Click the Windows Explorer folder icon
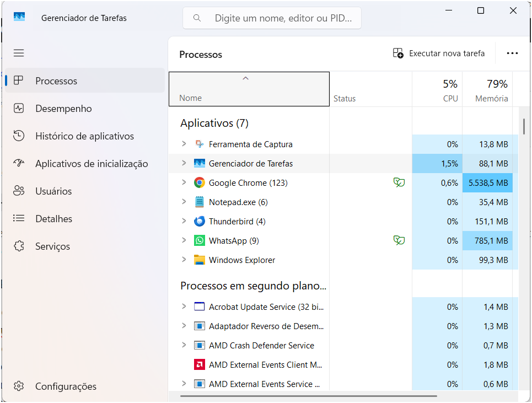Image resolution: width=532 pixels, height=403 pixels. coord(200,260)
